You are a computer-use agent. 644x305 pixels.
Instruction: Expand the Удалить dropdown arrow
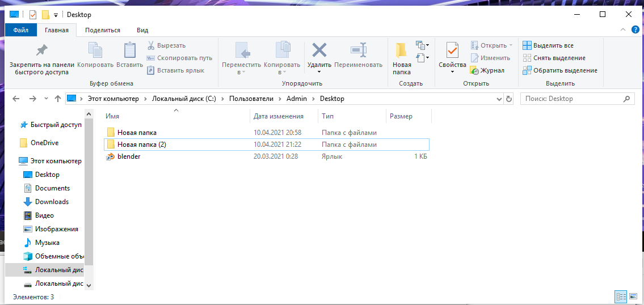tap(319, 72)
